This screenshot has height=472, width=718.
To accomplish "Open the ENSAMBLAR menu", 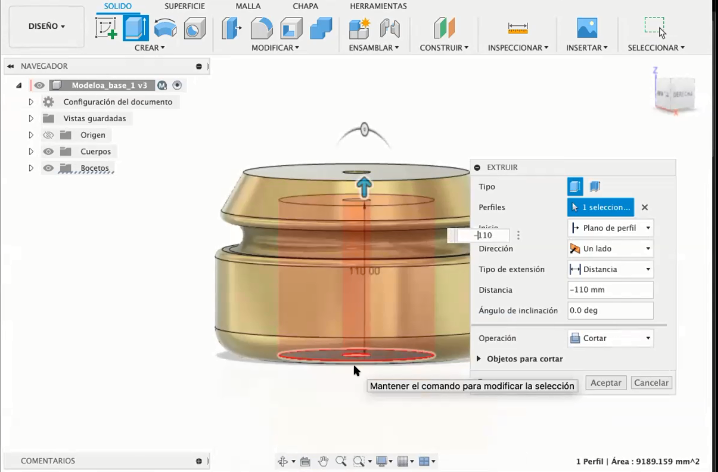I will click(374, 48).
